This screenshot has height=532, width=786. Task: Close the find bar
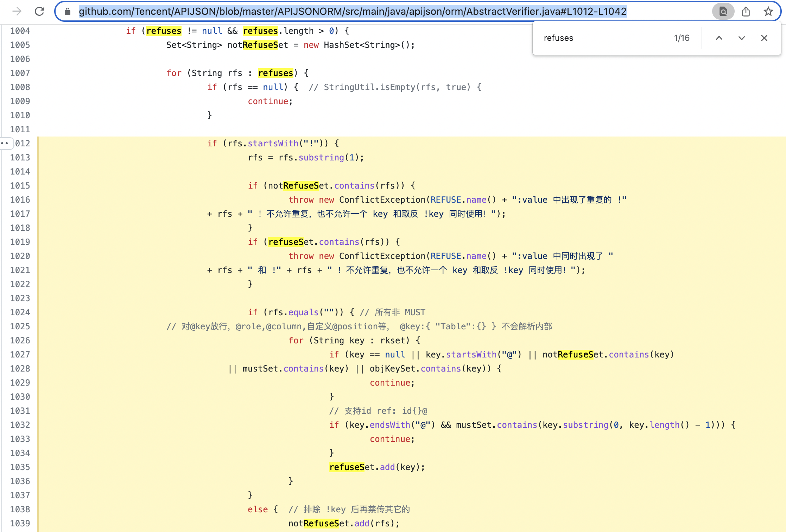764,38
